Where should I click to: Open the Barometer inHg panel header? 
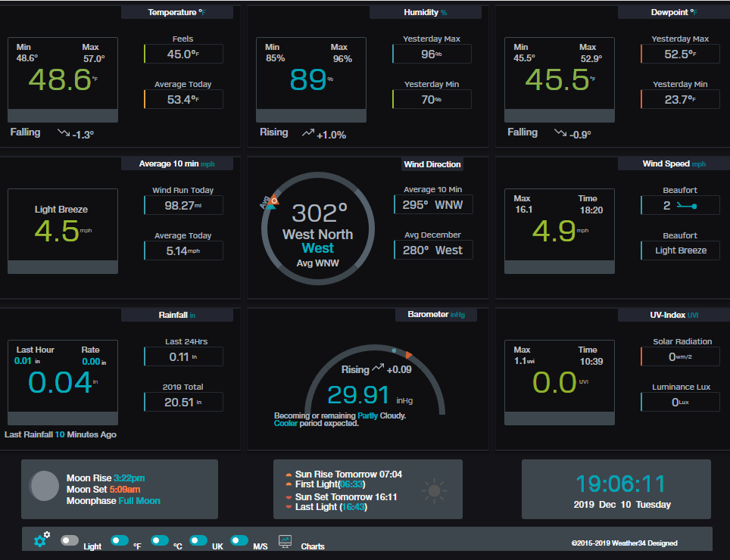coord(436,314)
